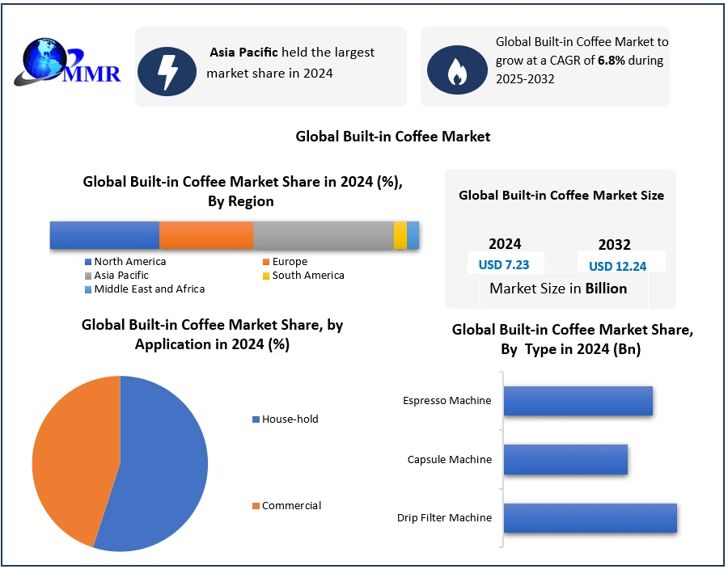The height and width of the screenshot is (569, 728).
Task: Click the Commercial legend marker
Action: pyautogui.click(x=256, y=506)
